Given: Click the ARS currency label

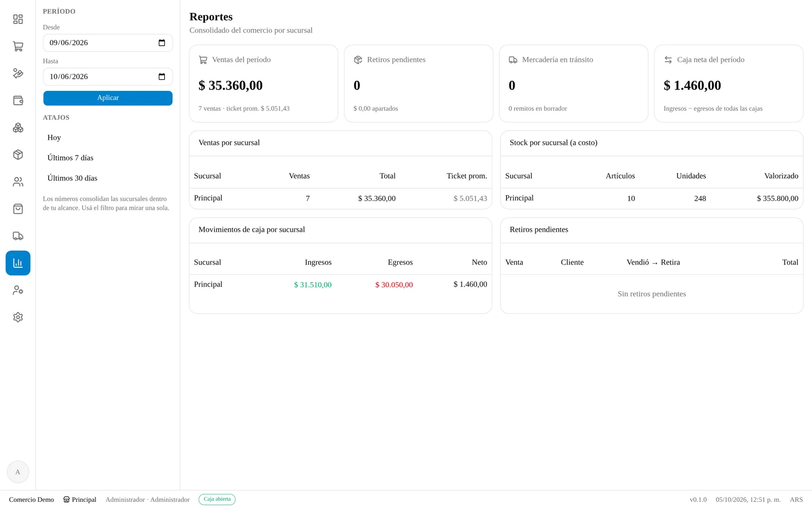Looking at the screenshot, I should click(796, 500).
